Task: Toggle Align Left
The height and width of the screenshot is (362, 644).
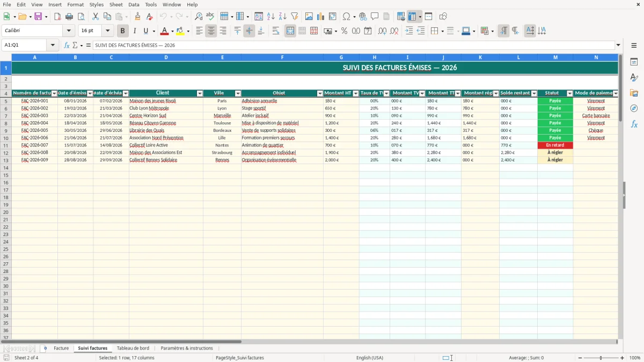Action: 199,31
